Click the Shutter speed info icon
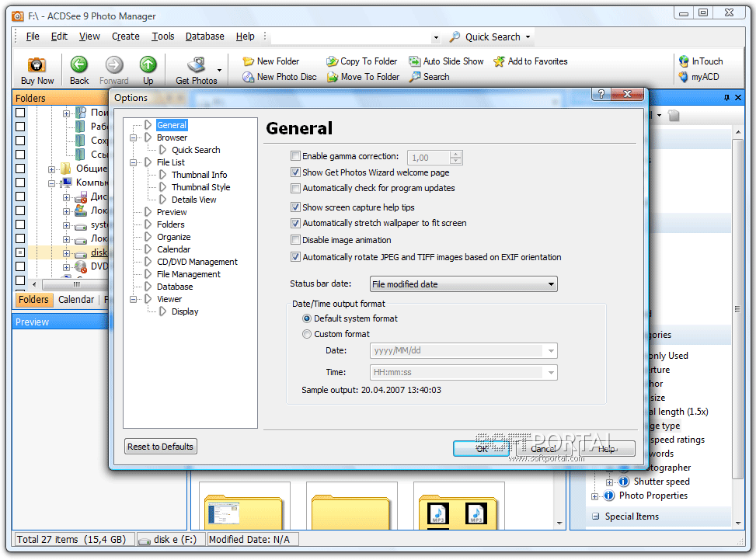Image resolution: width=756 pixels, height=560 pixels. coord(623,482)
